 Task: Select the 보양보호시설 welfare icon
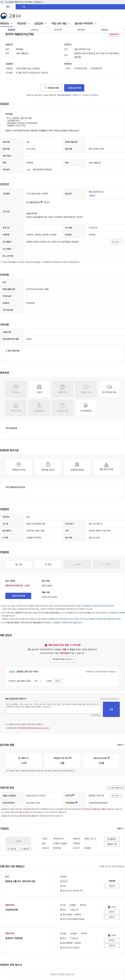click(62, 408)
